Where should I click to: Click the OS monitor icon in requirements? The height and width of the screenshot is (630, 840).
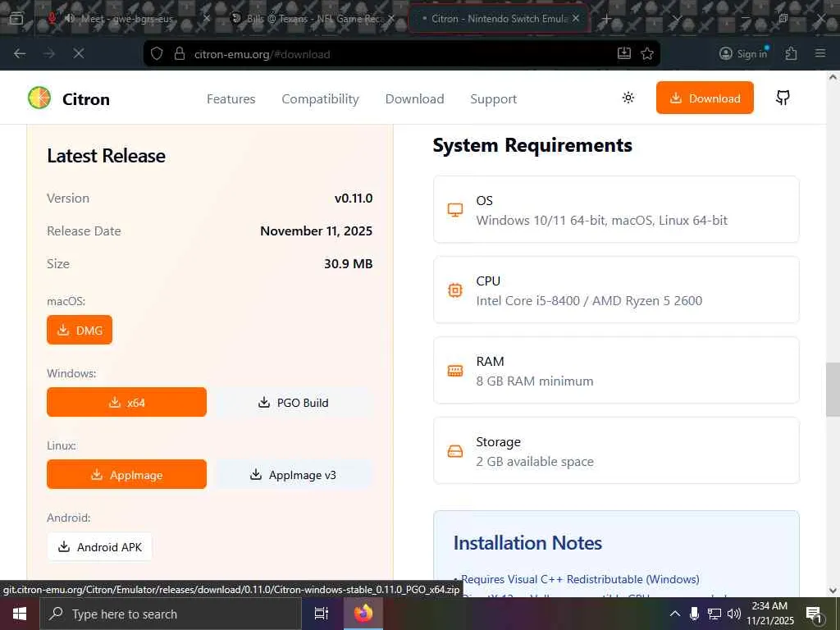click(454, 209)
